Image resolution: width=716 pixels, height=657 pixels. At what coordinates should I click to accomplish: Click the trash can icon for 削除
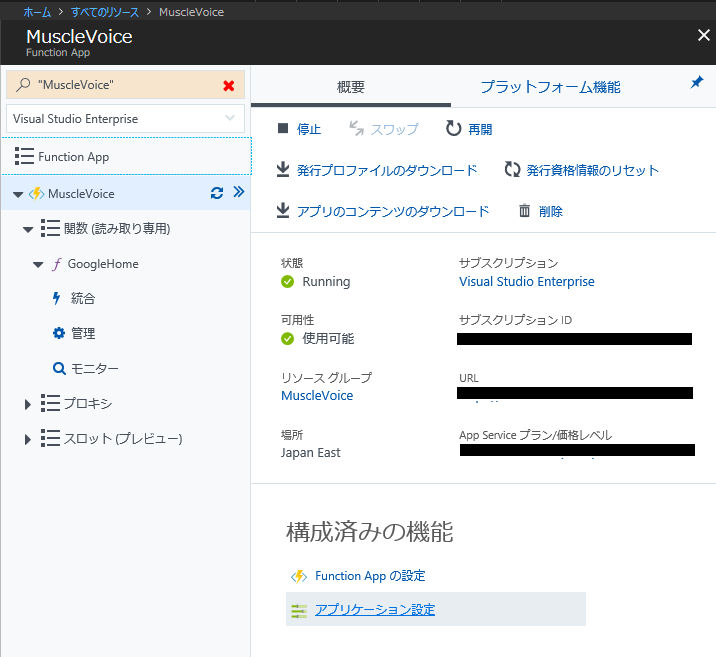coord(525,210)
